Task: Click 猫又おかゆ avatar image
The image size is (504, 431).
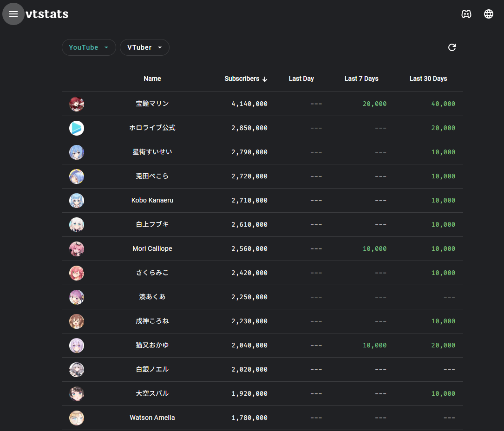Action: pyautogui.click(x=77, y=346)
